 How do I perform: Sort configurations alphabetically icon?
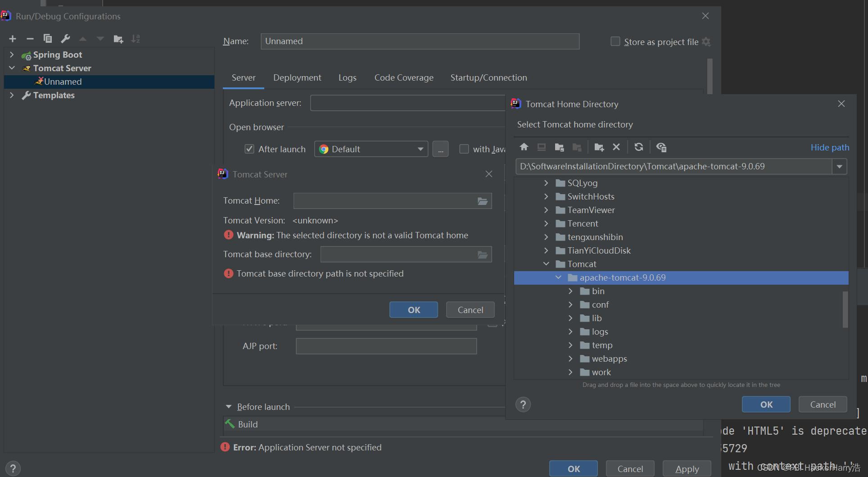136,39
